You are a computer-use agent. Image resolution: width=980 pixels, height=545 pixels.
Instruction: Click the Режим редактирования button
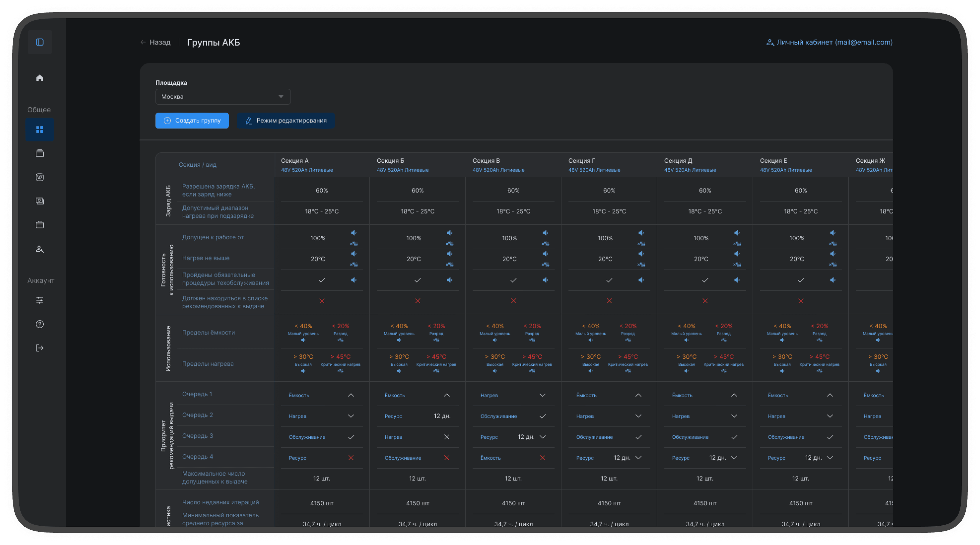[x=286, y=121]
